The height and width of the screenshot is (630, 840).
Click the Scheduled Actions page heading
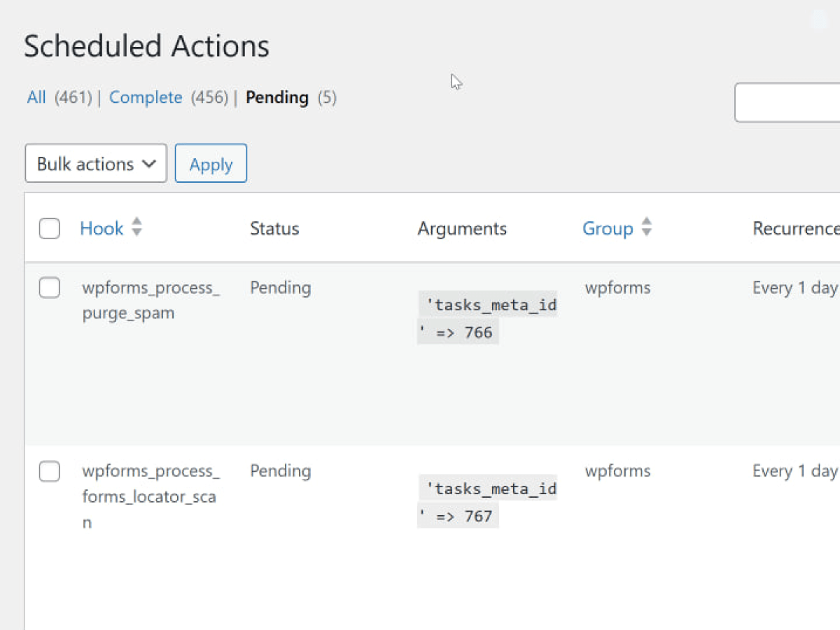(x=146, y=46)
